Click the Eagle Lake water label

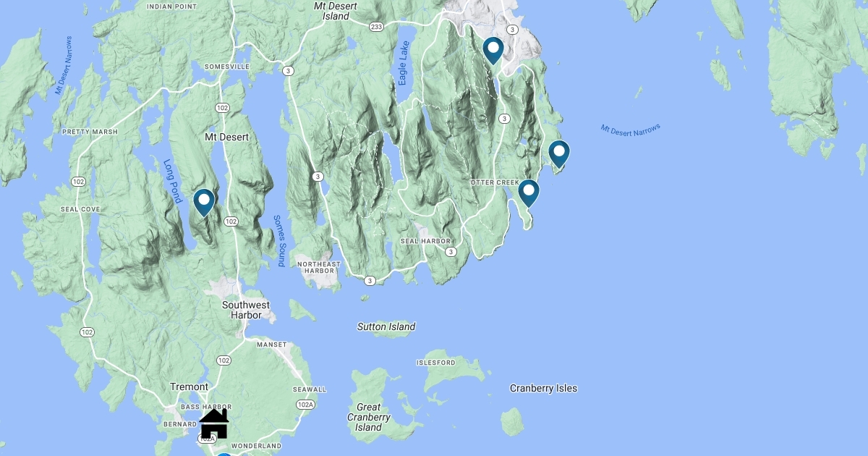click(404, 64)
